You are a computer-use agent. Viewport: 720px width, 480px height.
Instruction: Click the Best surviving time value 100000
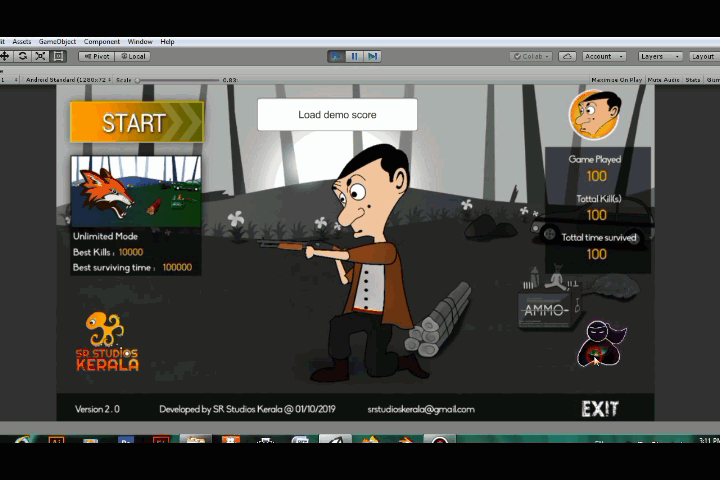(x=177, y=267)
